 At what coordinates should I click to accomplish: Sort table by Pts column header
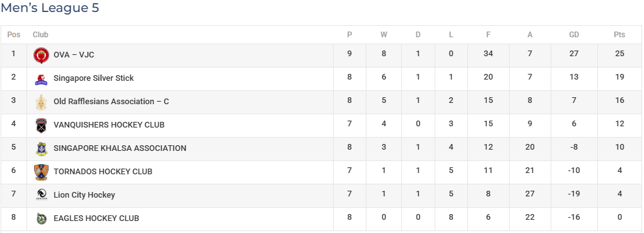point(619,35)
